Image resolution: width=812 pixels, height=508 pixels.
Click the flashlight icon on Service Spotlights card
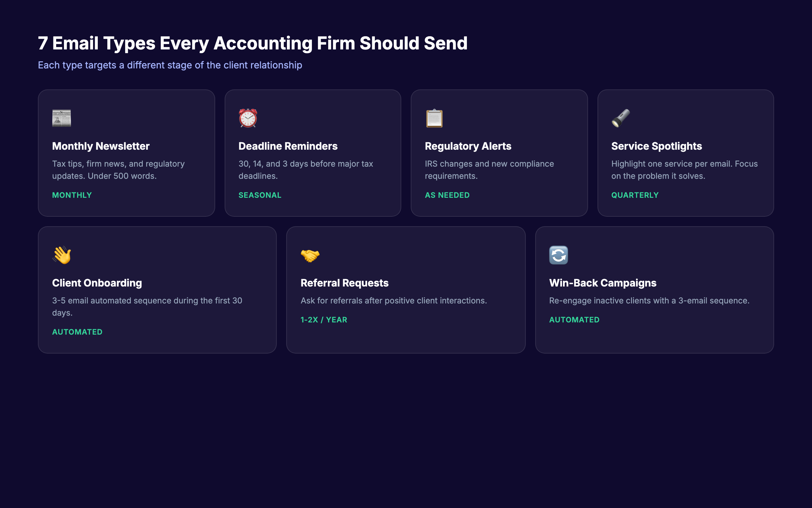[621, 118]
